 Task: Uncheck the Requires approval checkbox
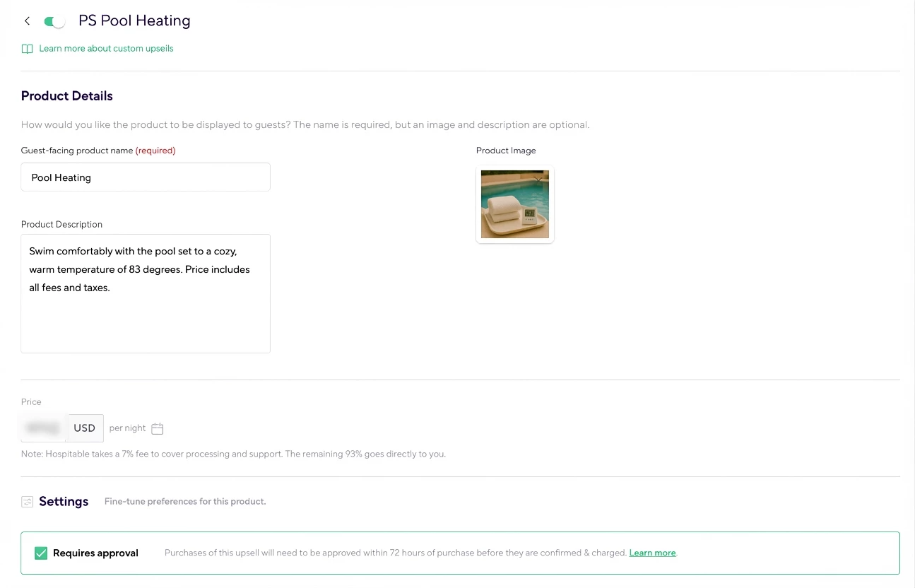click(x=41, y=553)
